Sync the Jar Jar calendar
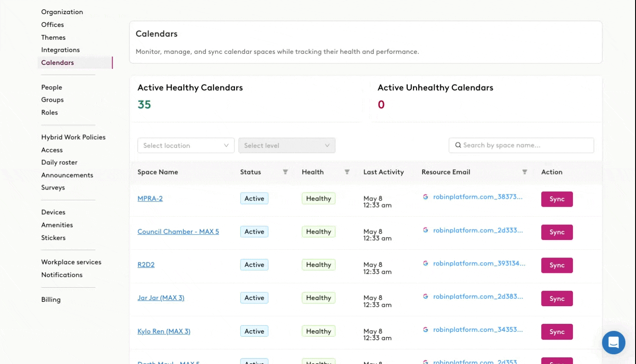Image resolution: width=636 pixels, height=364 pixels. pos(557,299)
